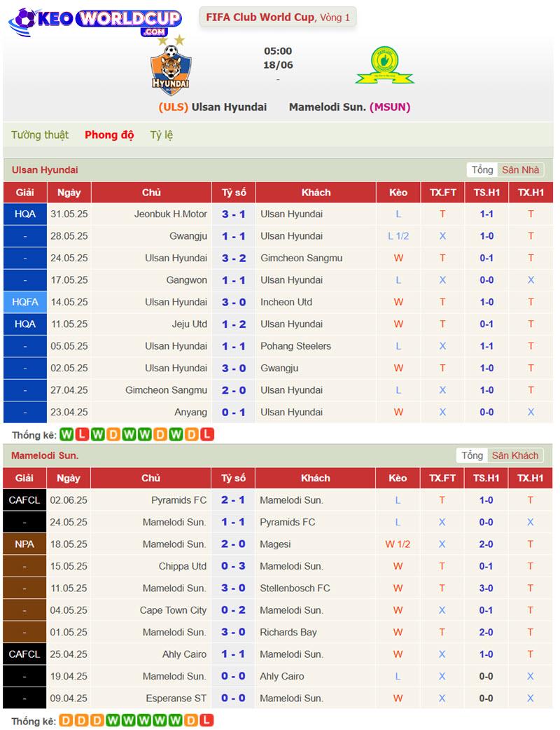Click the Cape Town City team name
Image resolution: width=560 pixels, height=730 pixels.
coord(173,610)
